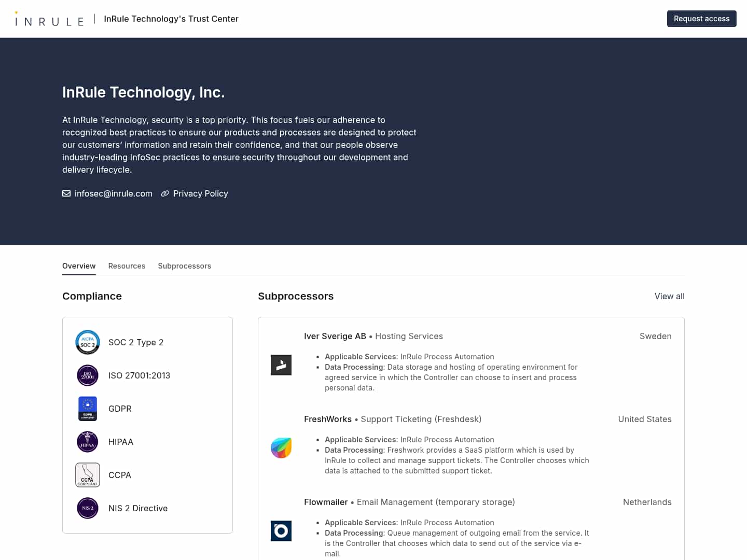The image size is (747, 560).
Task: Switch to the Resources tab
Action: 127,265
